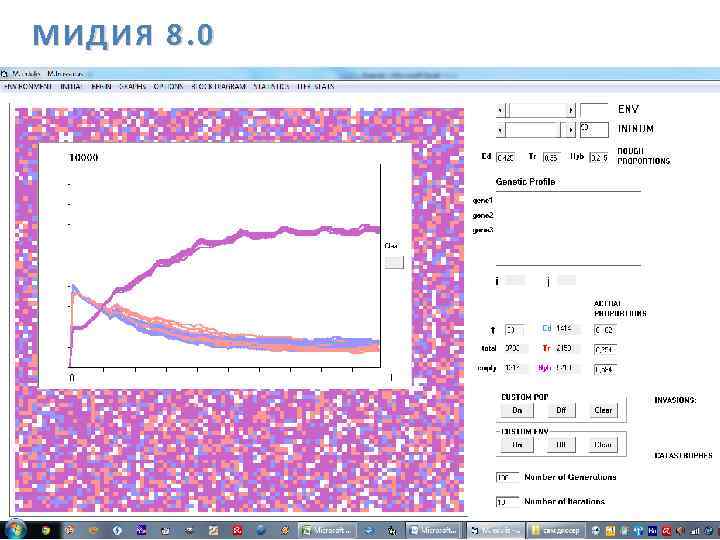Open the red circular taskbar icon
The image size is (720, 540).
tap(237, 531)
